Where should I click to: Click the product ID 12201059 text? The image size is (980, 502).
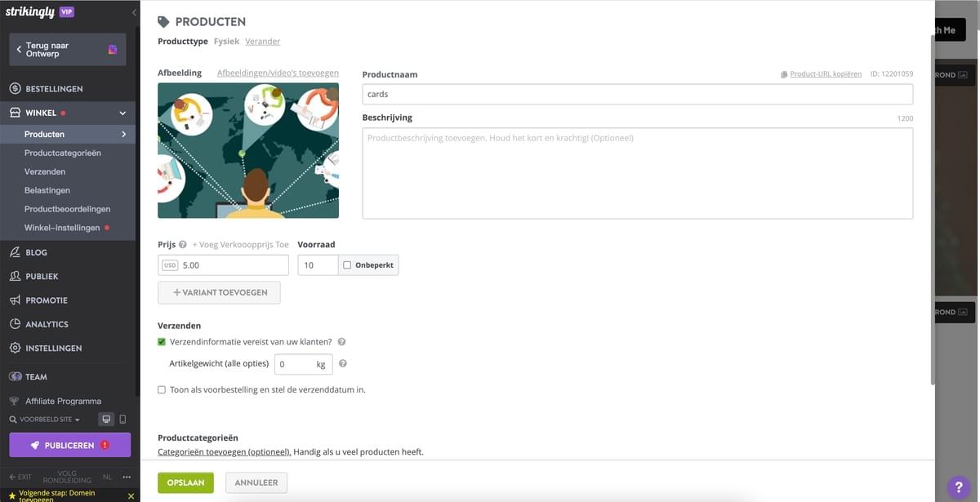click(x=892, y=74)
